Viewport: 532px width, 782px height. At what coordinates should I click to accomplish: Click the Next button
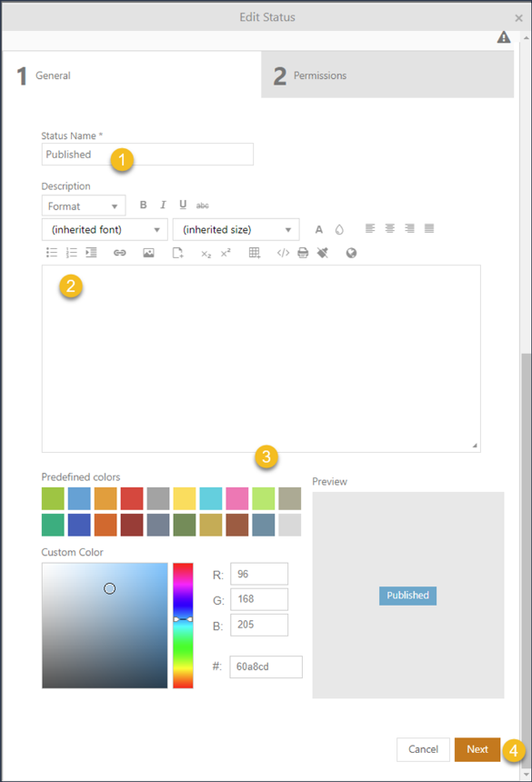[x=477, y=749]
